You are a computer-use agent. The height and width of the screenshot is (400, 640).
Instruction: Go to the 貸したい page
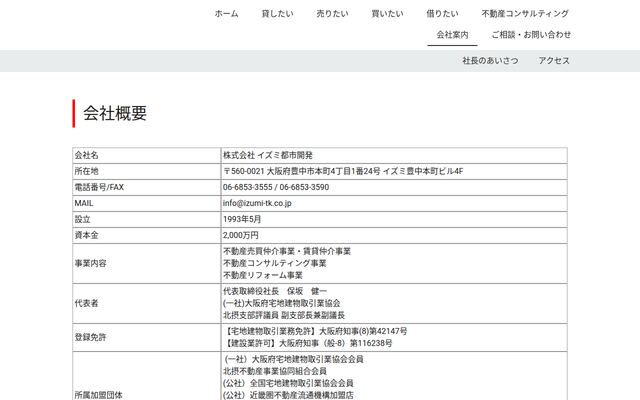tap(278, 13)
